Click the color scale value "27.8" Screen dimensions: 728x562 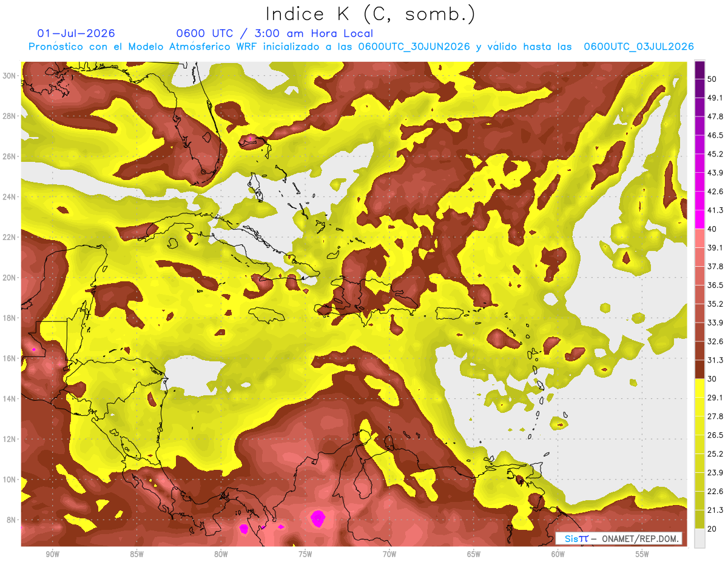[x=715, y=416]
